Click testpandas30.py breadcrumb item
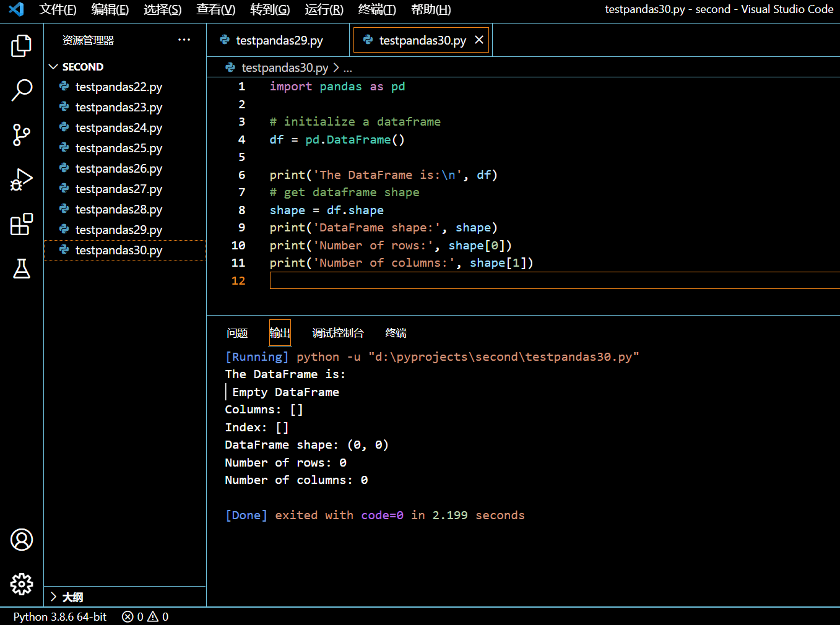This screenshot has height=625, width=840. (x=285, y=67)
